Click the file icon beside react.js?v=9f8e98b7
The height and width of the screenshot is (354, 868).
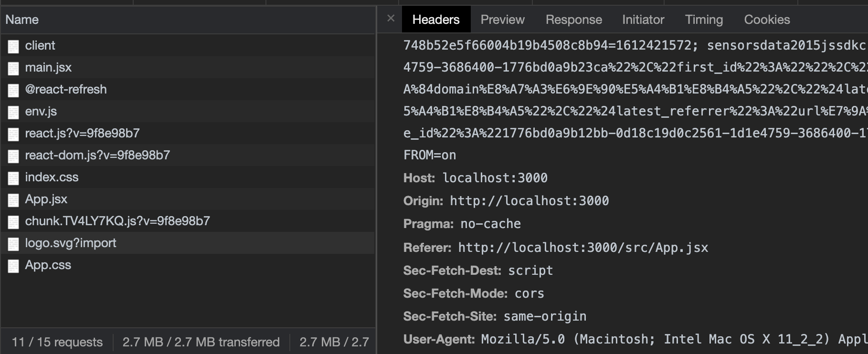coord(13,134)
